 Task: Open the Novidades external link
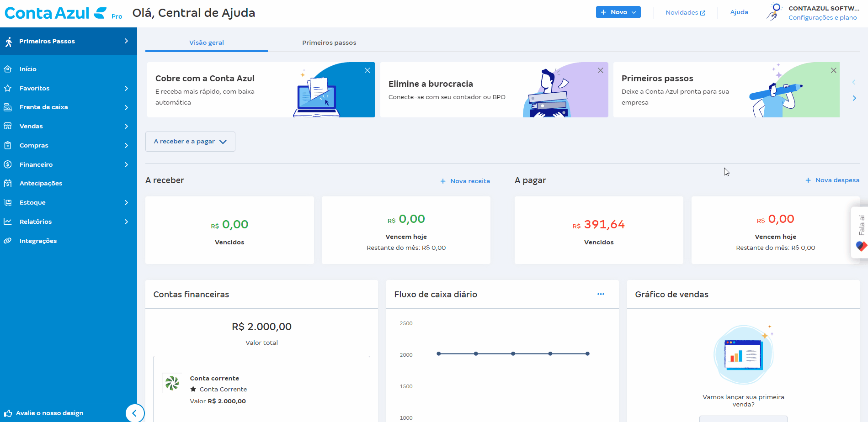[x=685, y=12]
